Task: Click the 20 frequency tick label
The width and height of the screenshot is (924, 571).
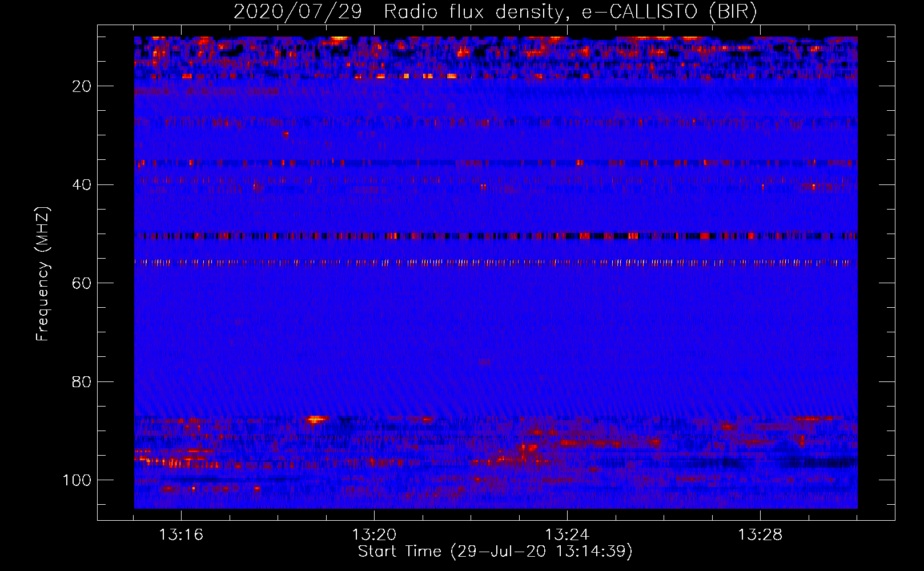Action: tap(82, 86)
